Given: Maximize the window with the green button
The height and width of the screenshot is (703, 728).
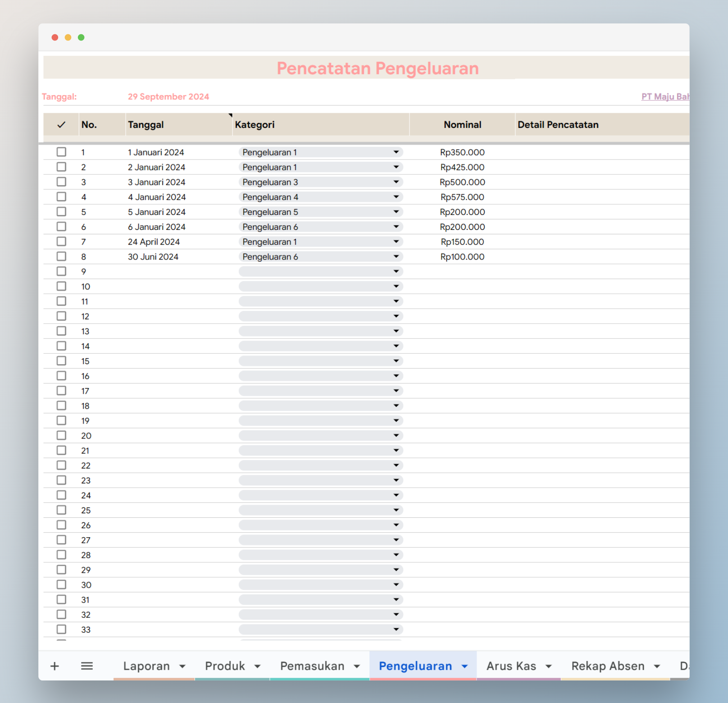Looking at the screenshot, I should pyautogui.click(x=81, y=37).
